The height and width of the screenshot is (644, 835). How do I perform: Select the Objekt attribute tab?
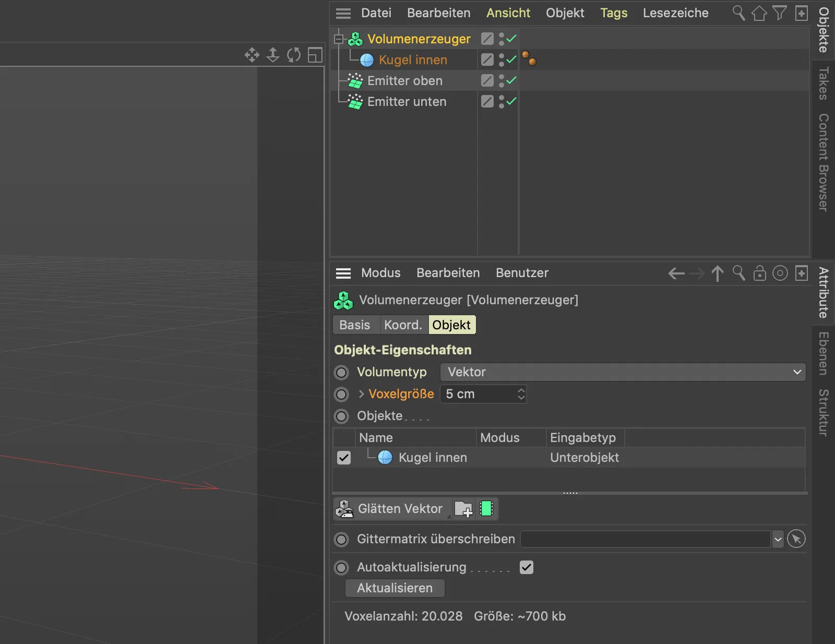pyautogui.click(x=452, y=325)
